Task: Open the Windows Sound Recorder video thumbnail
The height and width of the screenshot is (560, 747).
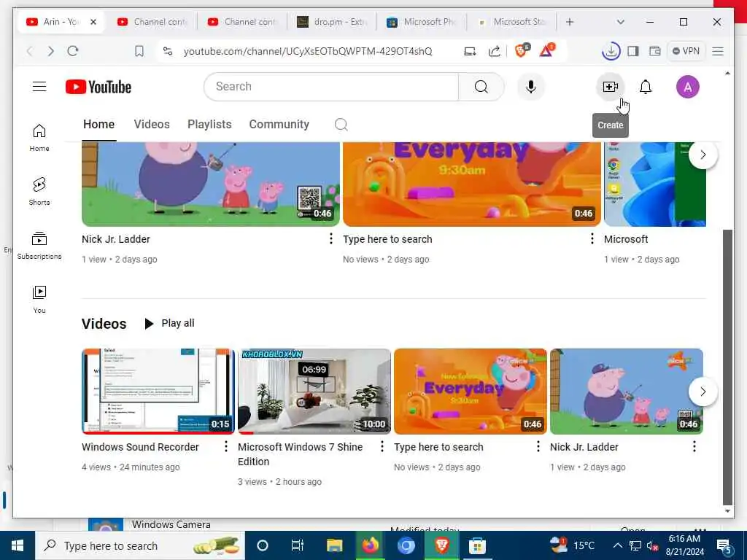Action: pos(158,392)
